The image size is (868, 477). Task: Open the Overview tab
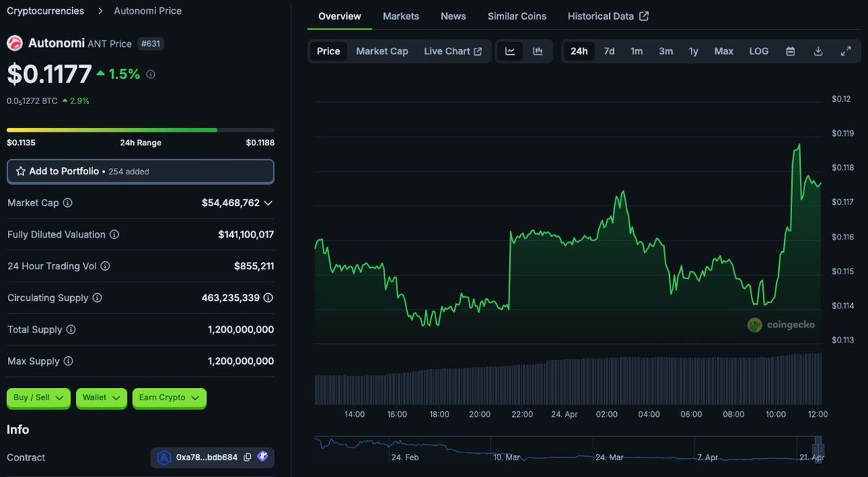pos(339,16)
